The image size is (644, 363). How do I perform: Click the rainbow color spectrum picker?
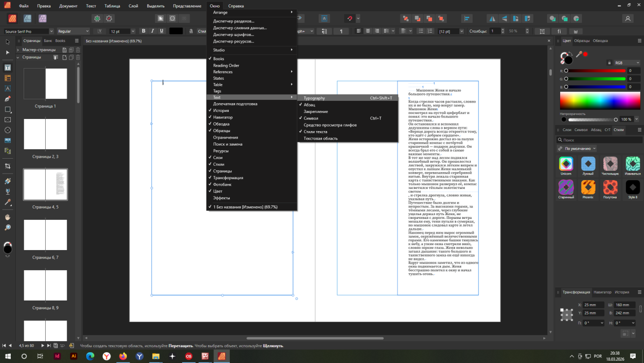[599, 101]
